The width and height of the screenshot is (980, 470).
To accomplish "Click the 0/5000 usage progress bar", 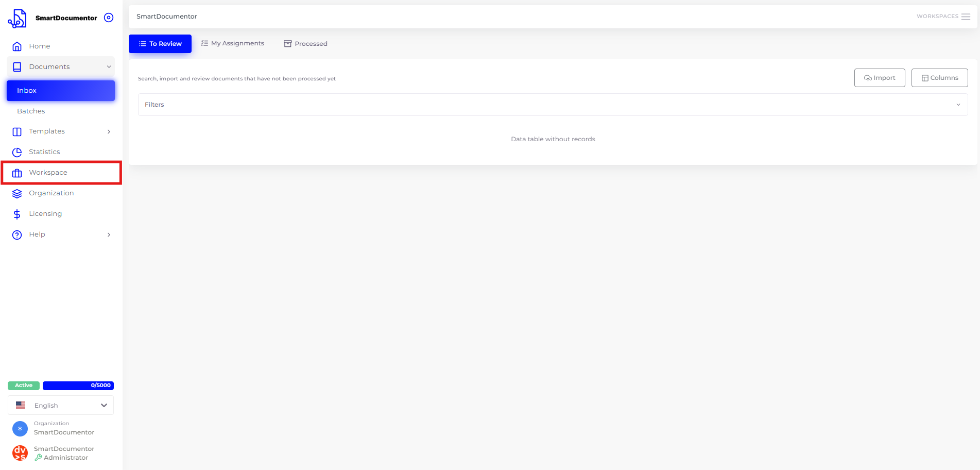I will click(x=78, y=385).
